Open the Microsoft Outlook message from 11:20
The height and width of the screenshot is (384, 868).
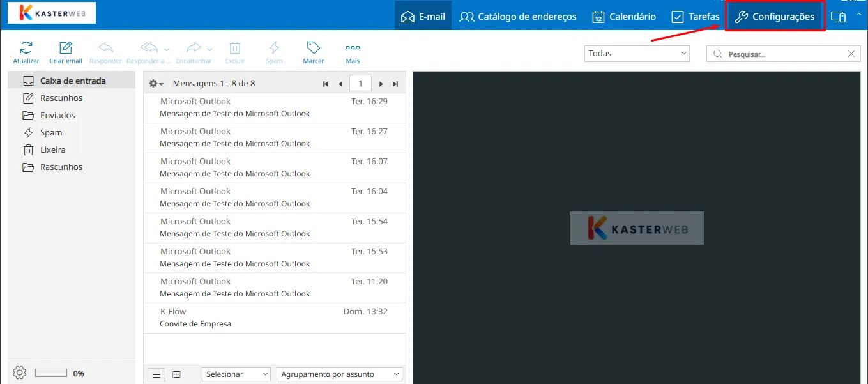[275, 288]
